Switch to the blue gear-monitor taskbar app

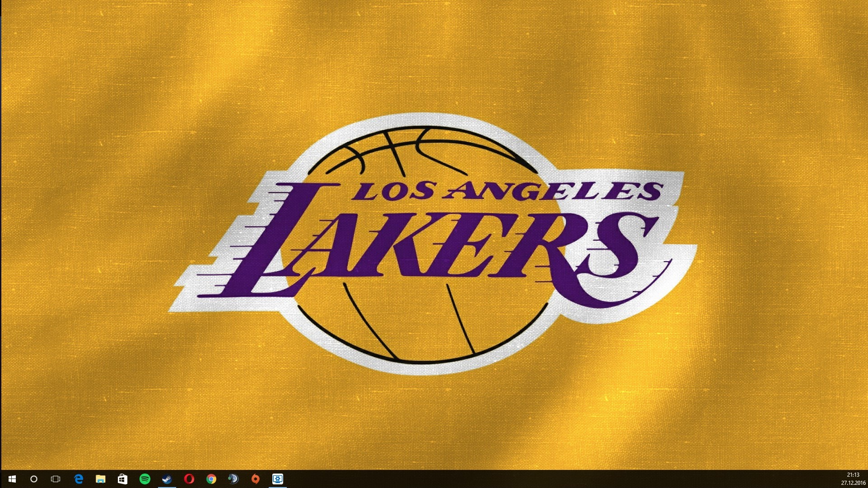(x=277, y=479)
